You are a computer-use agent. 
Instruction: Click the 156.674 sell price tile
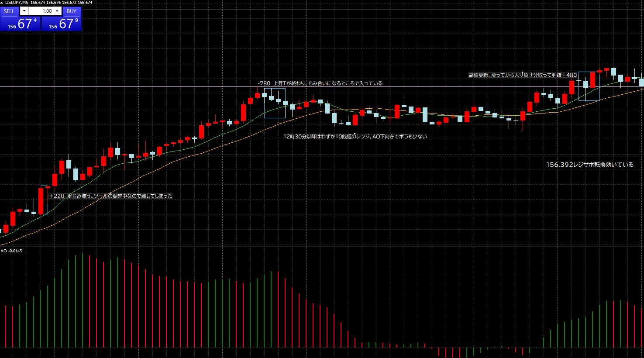[21, 24]
